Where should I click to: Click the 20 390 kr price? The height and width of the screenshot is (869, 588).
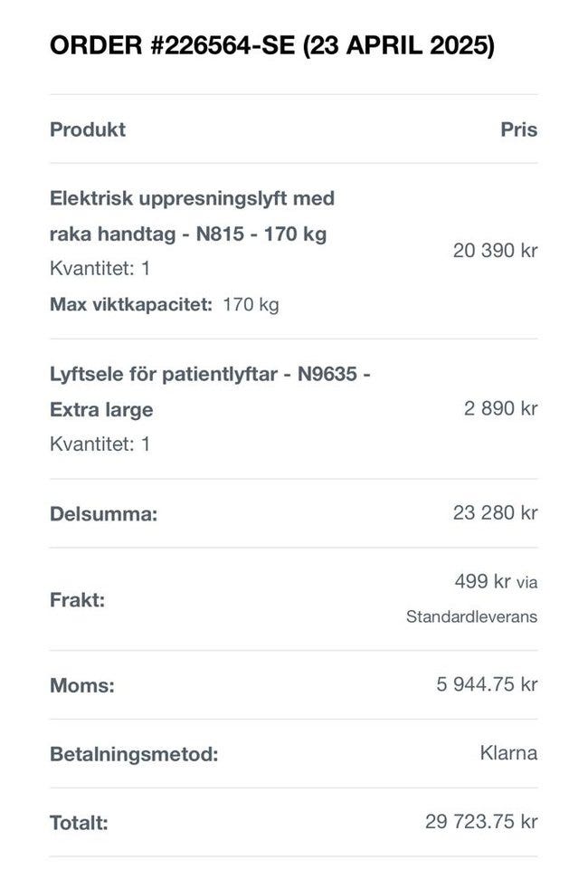coord(495,251)
